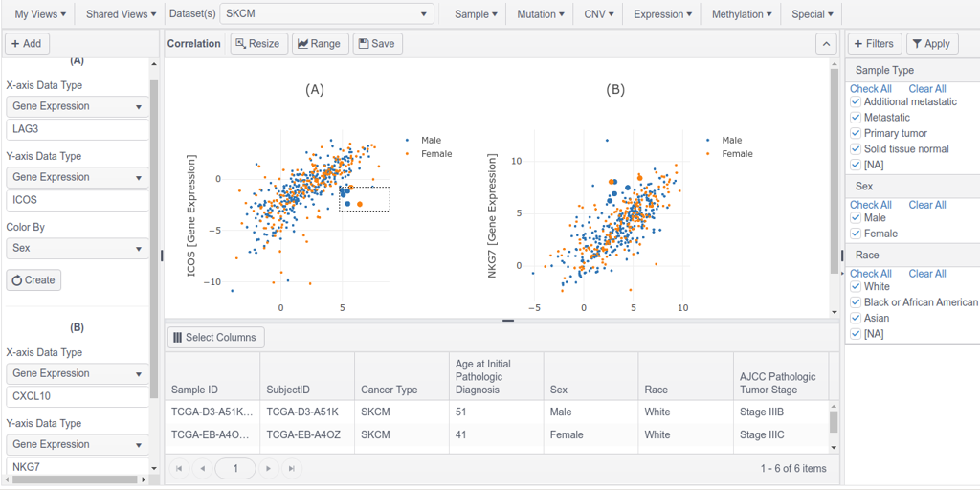Click the plot-table horizontal divider handle
This screenshot has height=490, width=980.
508,321
